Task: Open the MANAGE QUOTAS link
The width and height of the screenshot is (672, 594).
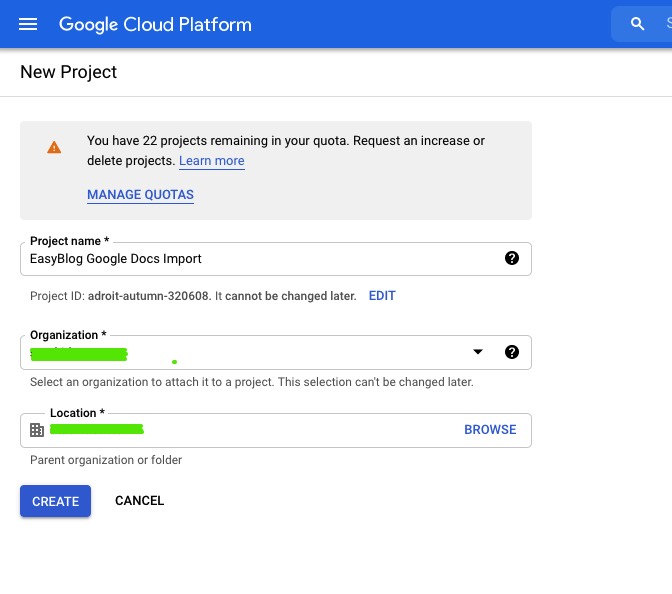Action: [x=140, y=195]
